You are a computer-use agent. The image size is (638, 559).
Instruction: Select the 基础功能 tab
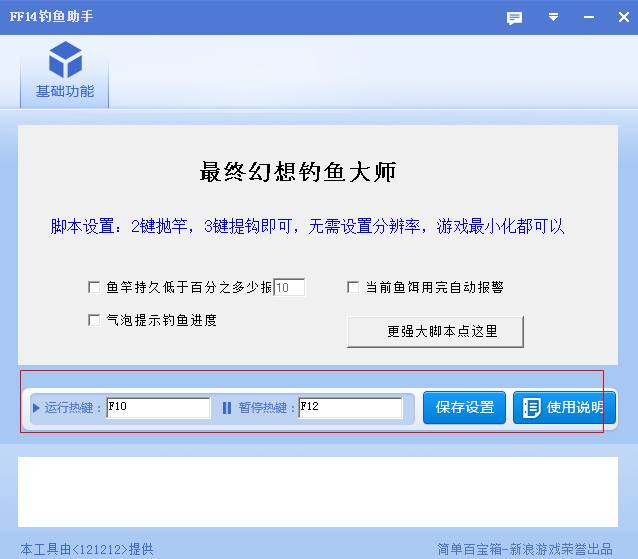click(x=65, y=72)
